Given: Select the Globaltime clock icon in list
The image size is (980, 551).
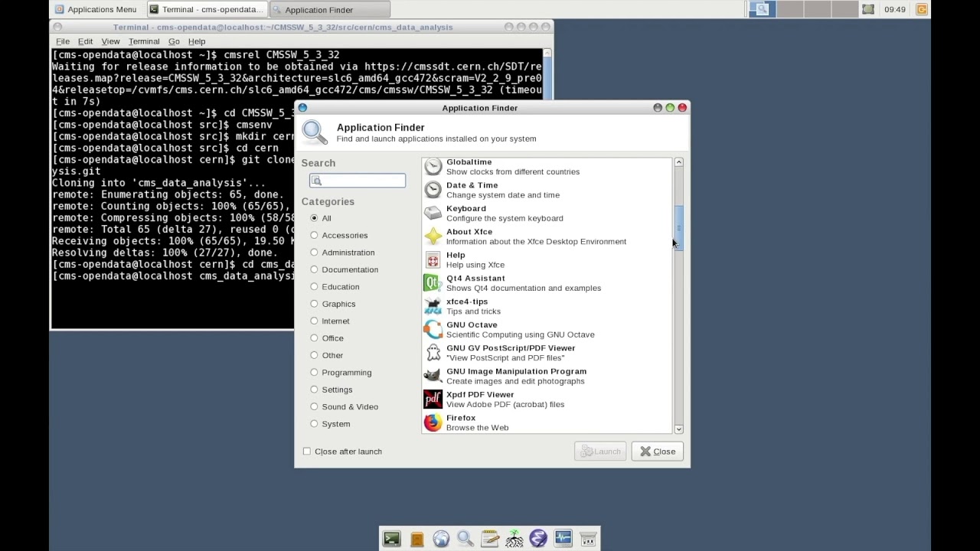Looking at the screenshot, I should coord(433,166).
